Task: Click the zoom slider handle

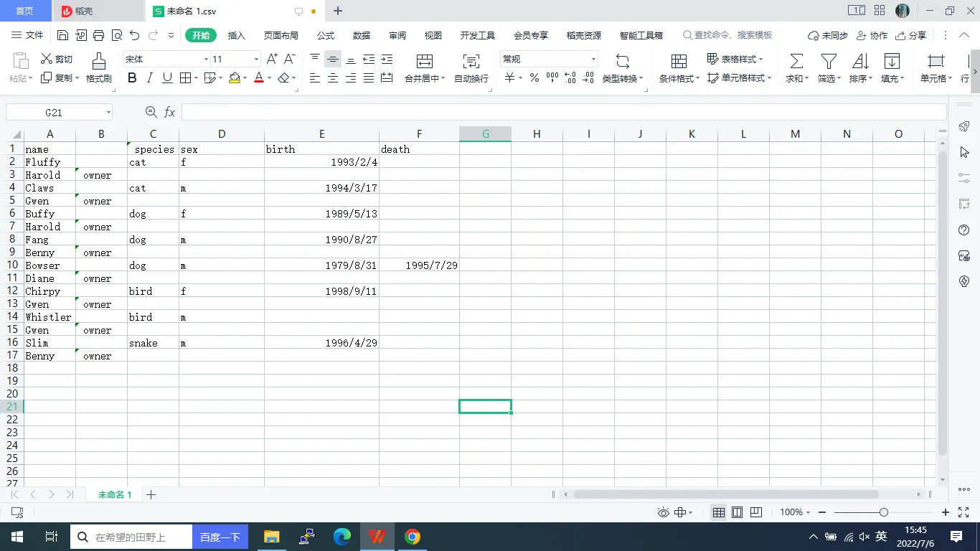Action: (x=884, y=512)
